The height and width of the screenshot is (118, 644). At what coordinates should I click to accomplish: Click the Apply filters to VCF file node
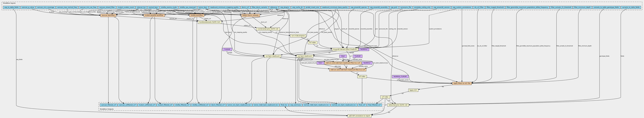click(x=462, y=83)
